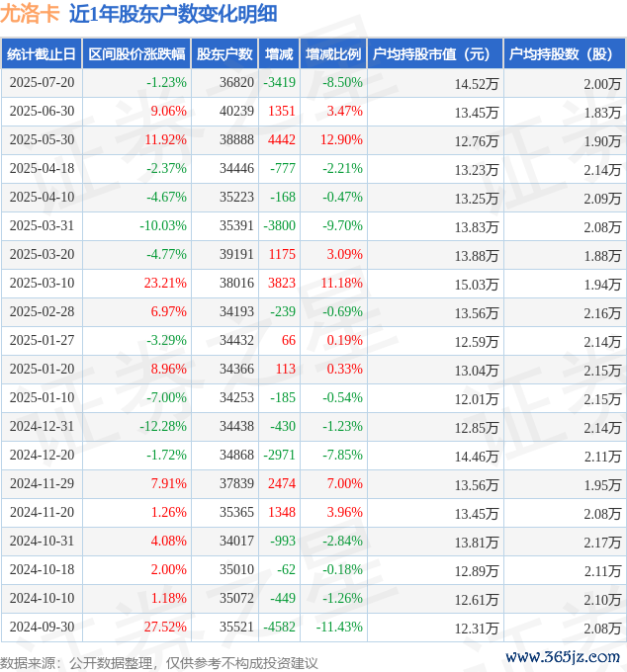This screenshot has height=672, width=627.
Task: Click the shareholder count 35521
Action: tap(236, 627)
